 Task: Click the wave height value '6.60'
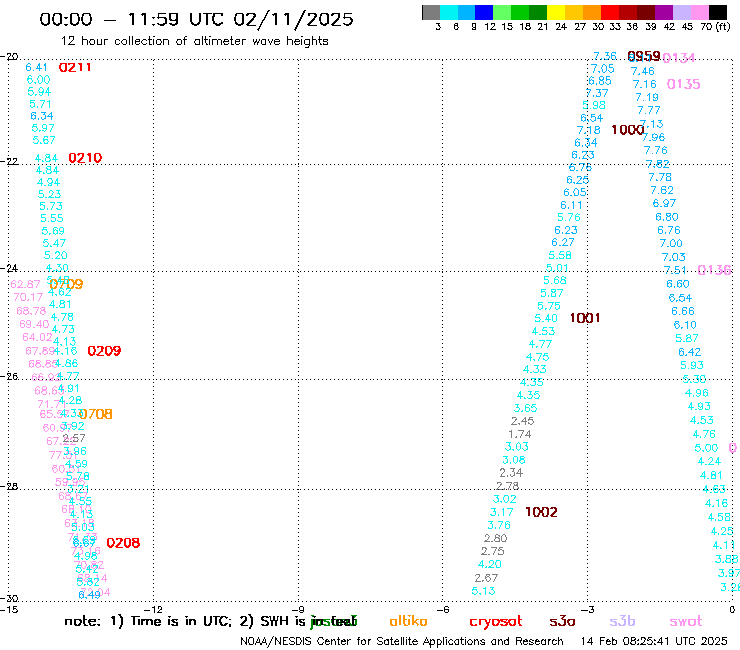678,284
